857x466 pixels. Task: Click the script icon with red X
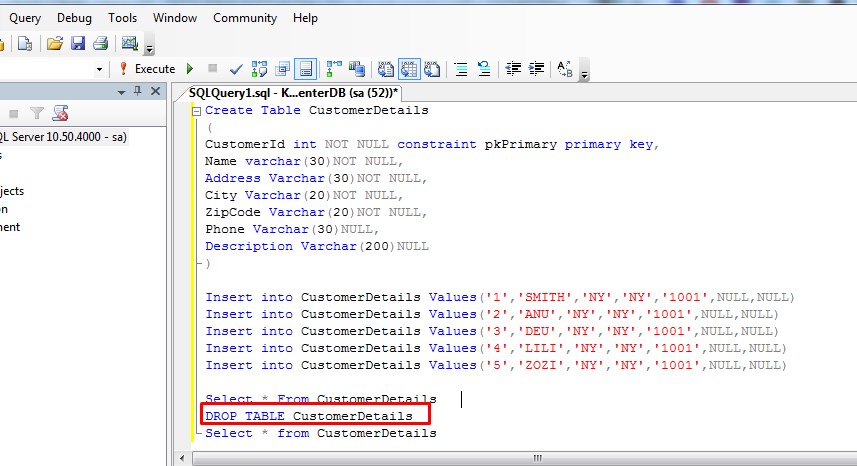[x=60, y=113]
